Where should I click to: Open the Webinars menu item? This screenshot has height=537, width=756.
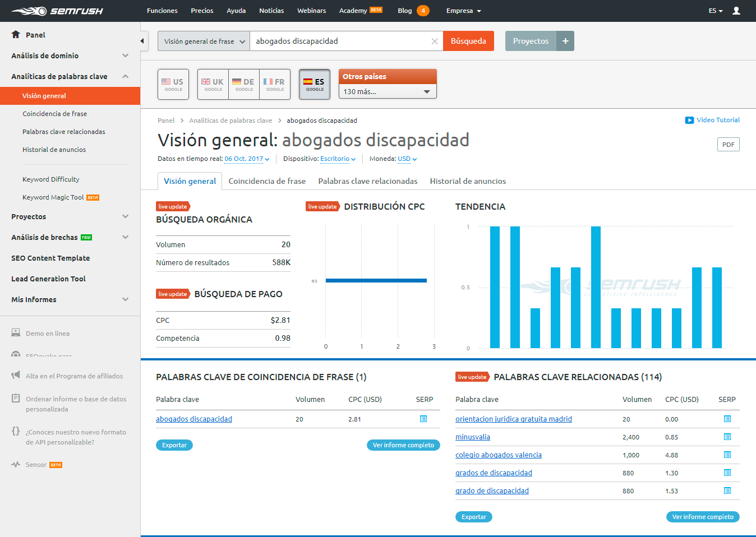coord(311,10)
